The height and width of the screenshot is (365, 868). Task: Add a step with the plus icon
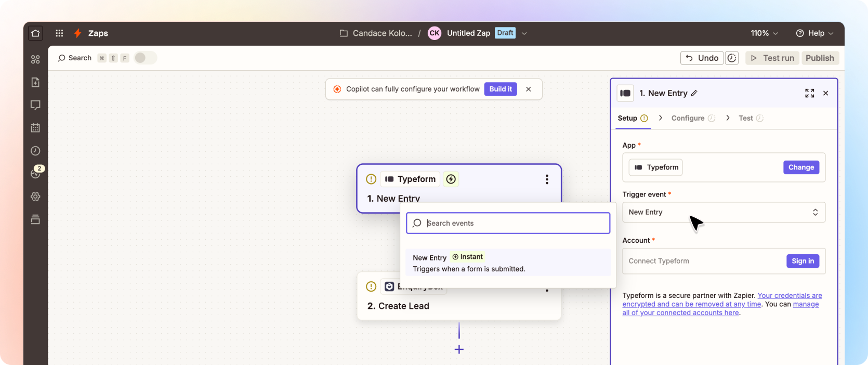click(x=459, y=349)
